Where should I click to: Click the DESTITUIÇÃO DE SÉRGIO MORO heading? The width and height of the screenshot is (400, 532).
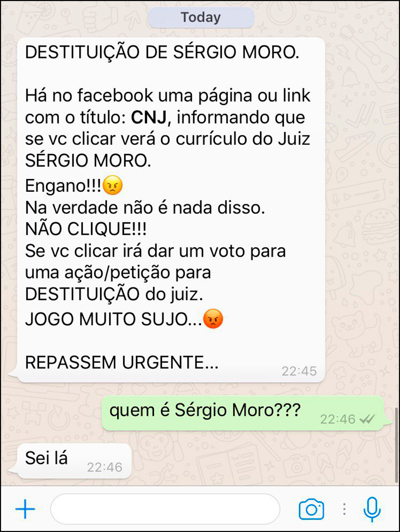[162, 52]
